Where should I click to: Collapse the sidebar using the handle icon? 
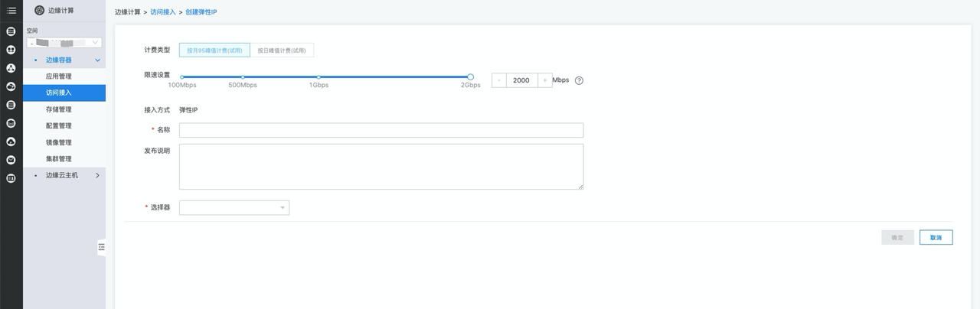(x=101, y=247)
